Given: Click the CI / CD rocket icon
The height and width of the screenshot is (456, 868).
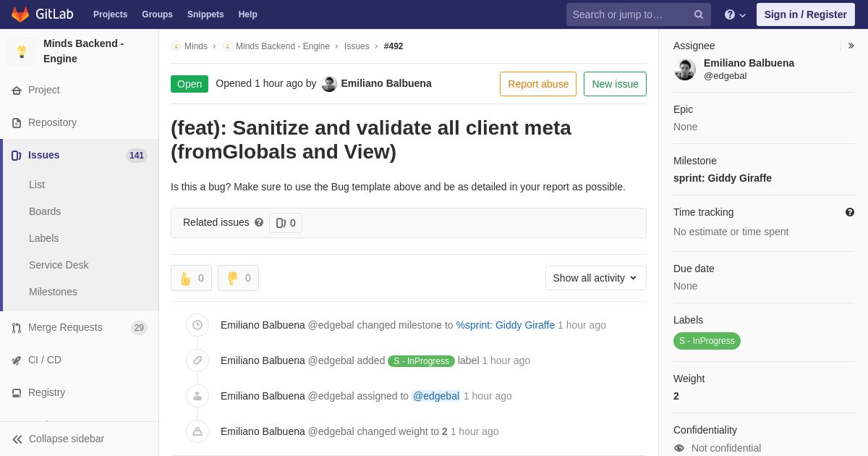Looking at the screenshot, I should tap(17, 360).
